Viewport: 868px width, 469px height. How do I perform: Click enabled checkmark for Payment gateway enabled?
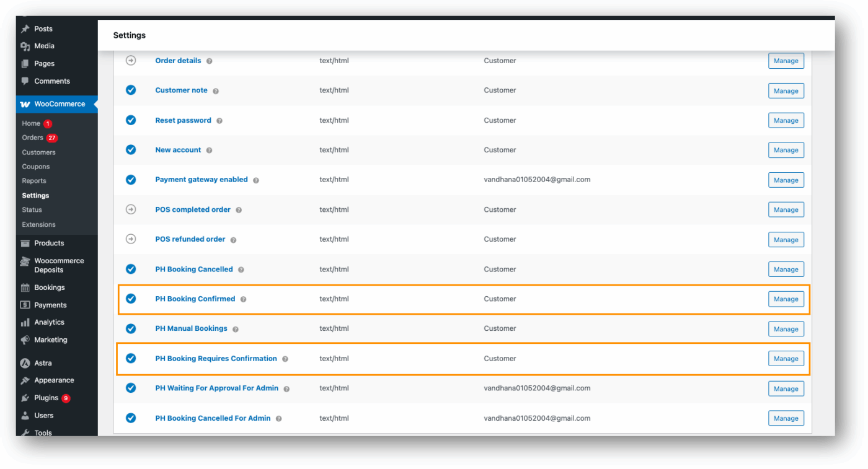[131, 180]
